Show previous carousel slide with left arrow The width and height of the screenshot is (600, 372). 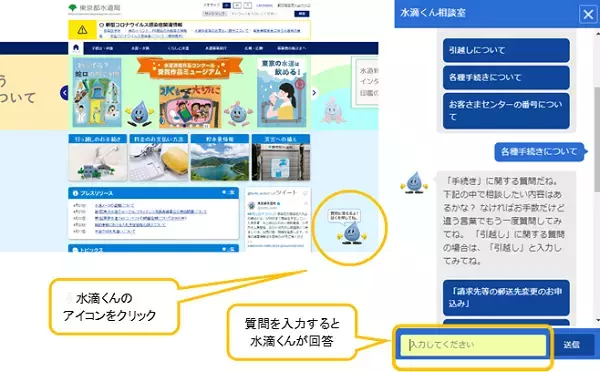64,93
